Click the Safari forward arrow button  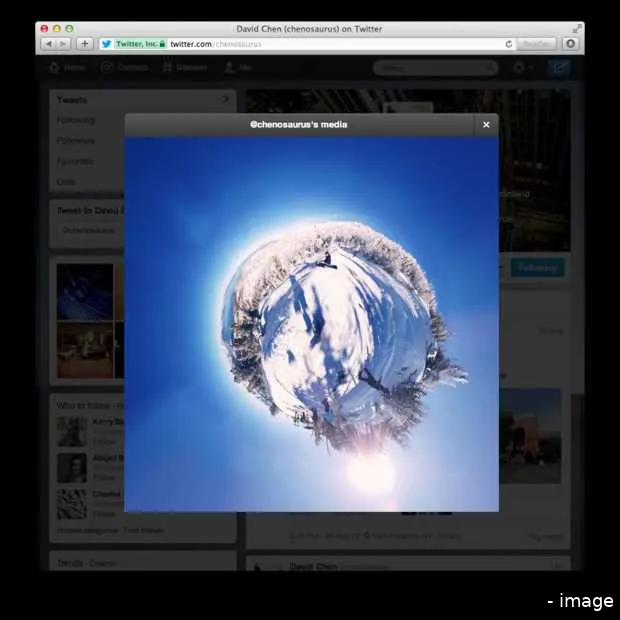pyautogui.click(x=63, y=44)
